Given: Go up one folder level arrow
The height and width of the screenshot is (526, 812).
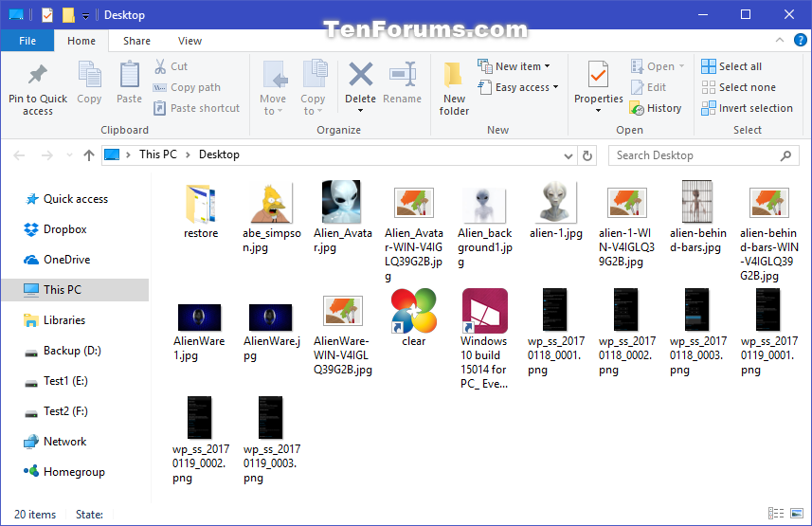Looking at the screenshot, I should coord(88,154).
